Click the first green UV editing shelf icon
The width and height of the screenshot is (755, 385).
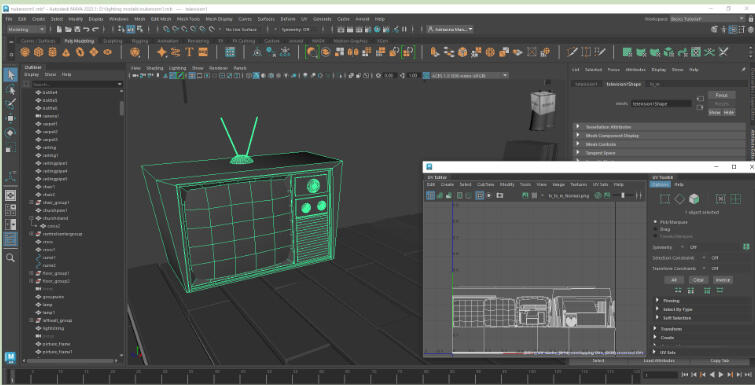click(x=627, y=52)
